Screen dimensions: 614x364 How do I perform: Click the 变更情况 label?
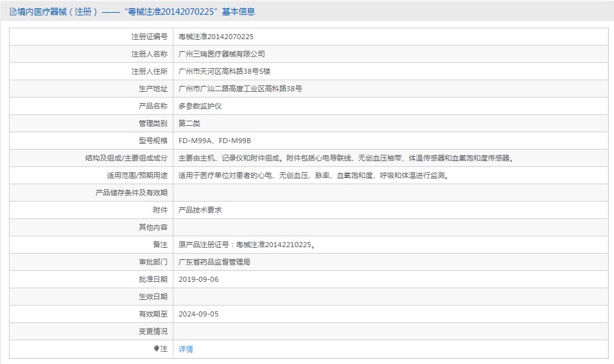[x=153, y=331]
